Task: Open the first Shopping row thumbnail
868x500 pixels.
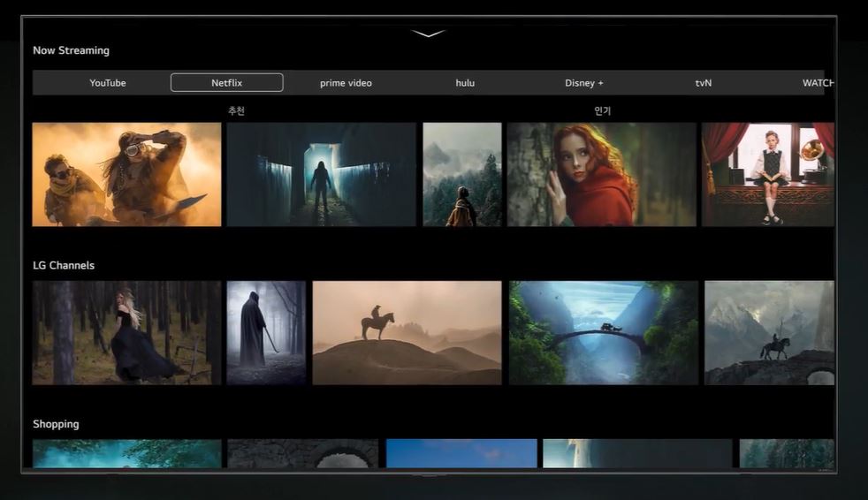Action: tap(126, 453)
